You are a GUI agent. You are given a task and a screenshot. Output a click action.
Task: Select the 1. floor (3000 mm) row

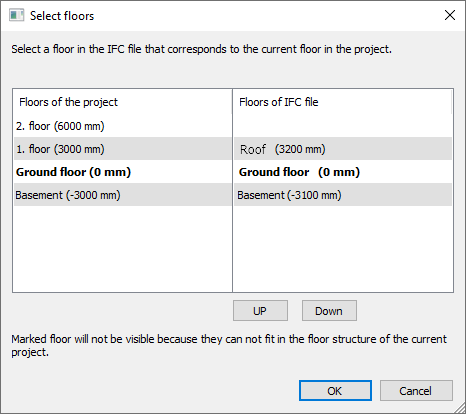[123, 149]
